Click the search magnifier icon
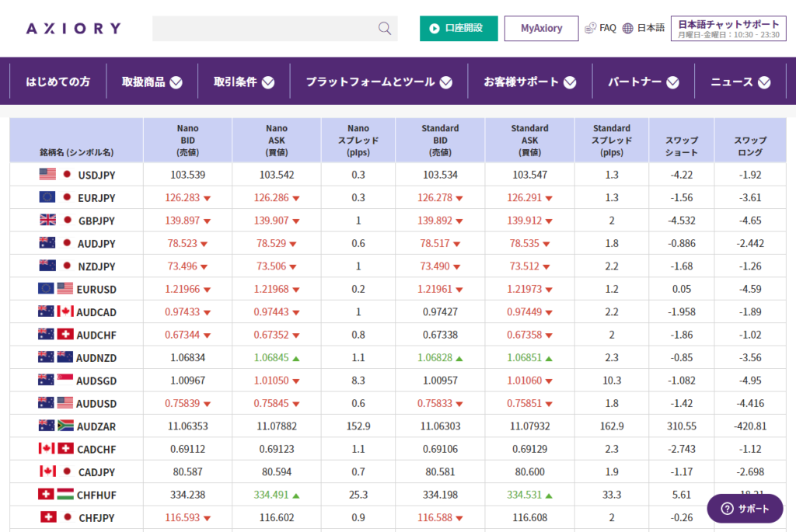The height and width of the screenshot is (532, 796). point(385,29)
